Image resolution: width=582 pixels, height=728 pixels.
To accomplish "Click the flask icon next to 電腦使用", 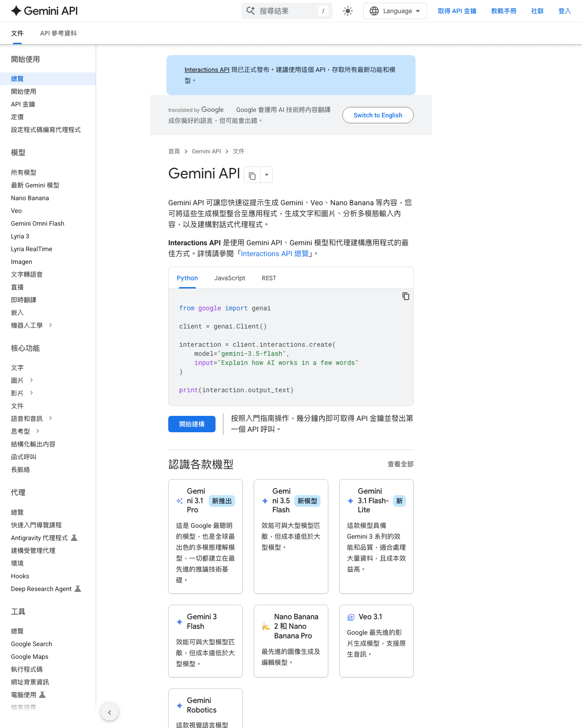I will tap(42, 695).
